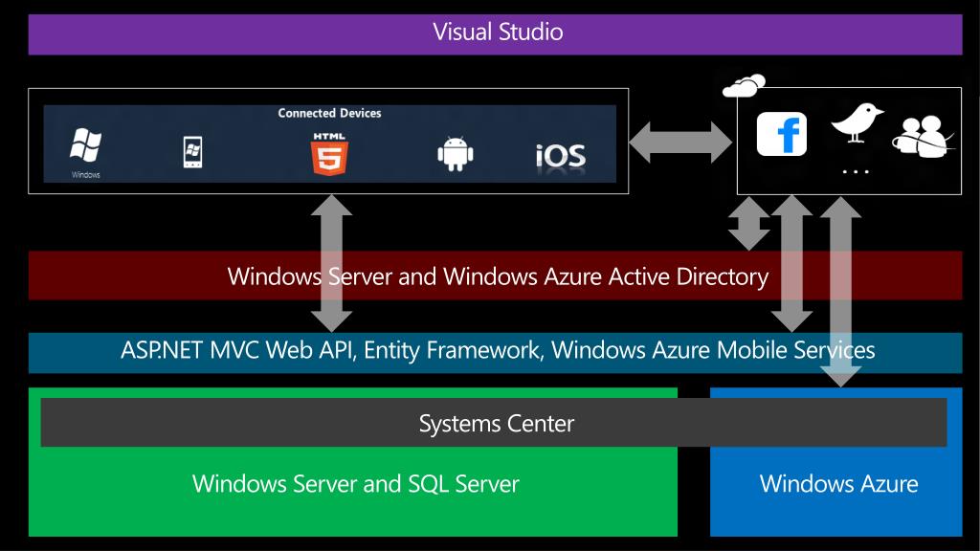The height and width of the screenshot is (551, 980).
Task: Click the Connected Devices heading
Action: [x=329, y=113]
